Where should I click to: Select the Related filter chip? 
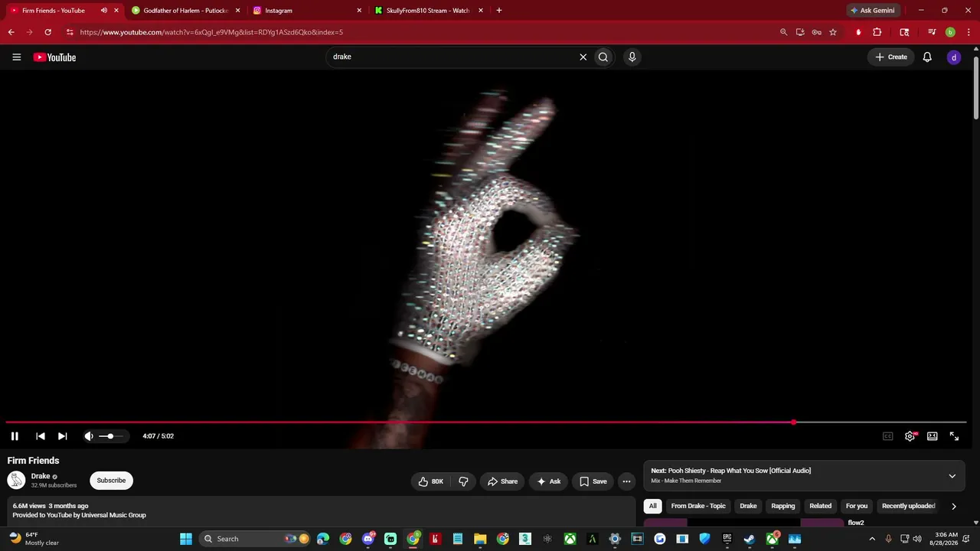(820, 506)
